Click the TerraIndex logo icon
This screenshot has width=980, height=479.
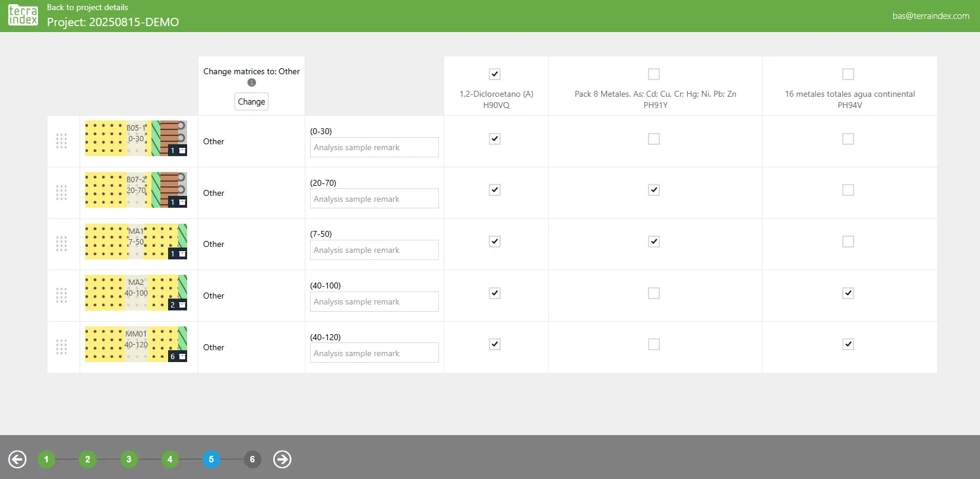click(23, 15)
